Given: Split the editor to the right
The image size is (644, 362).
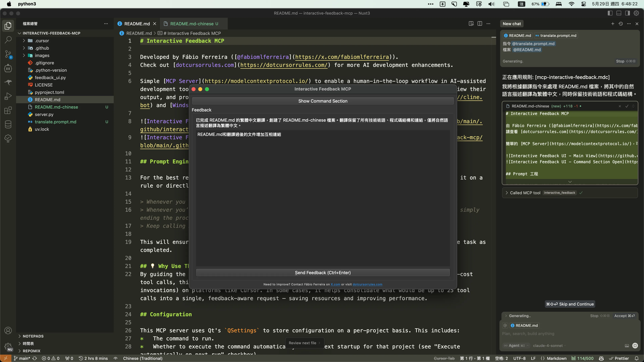Looking at the screenshot, I should pyautogui.click(x=480, y=24).
